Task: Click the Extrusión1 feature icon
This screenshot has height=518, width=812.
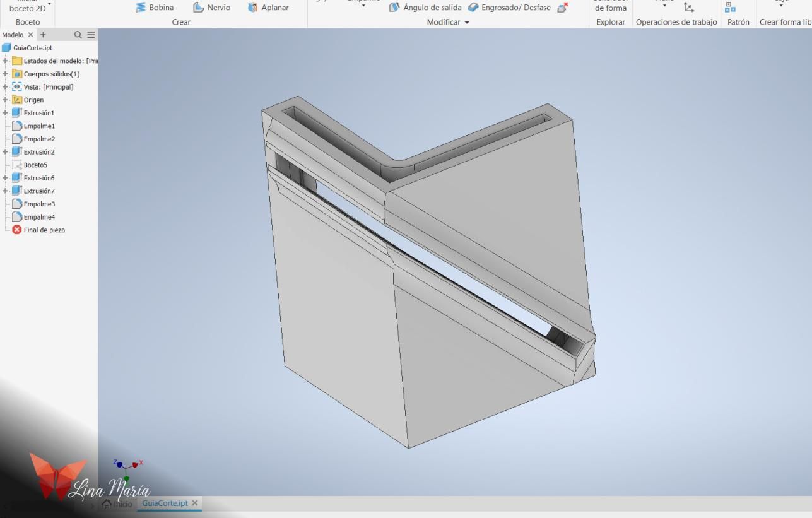Action: pos(17,113)
